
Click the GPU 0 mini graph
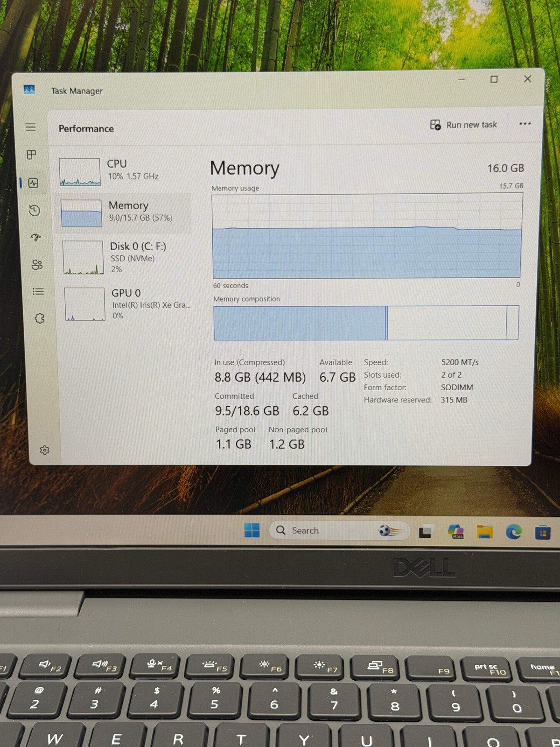coord(84,304)
